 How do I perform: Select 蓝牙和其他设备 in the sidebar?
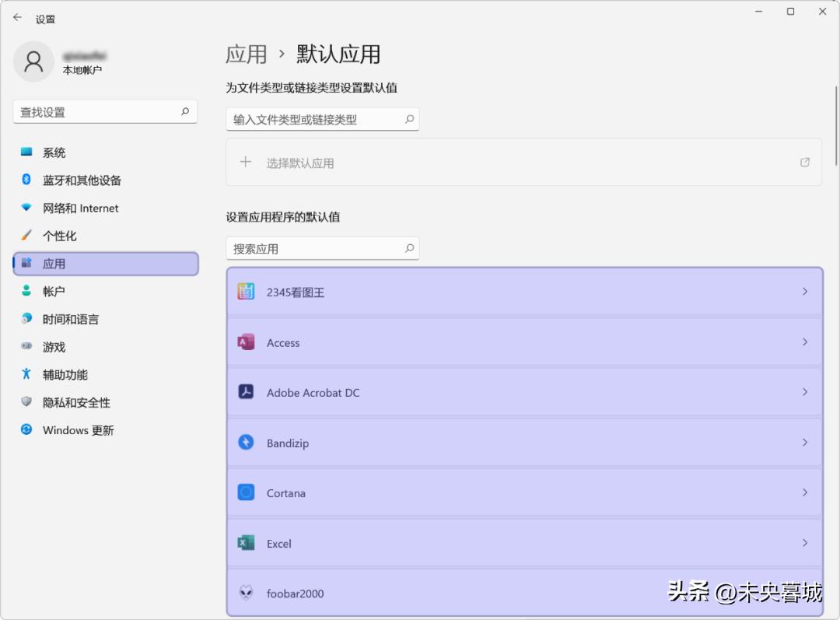(78, 180)
